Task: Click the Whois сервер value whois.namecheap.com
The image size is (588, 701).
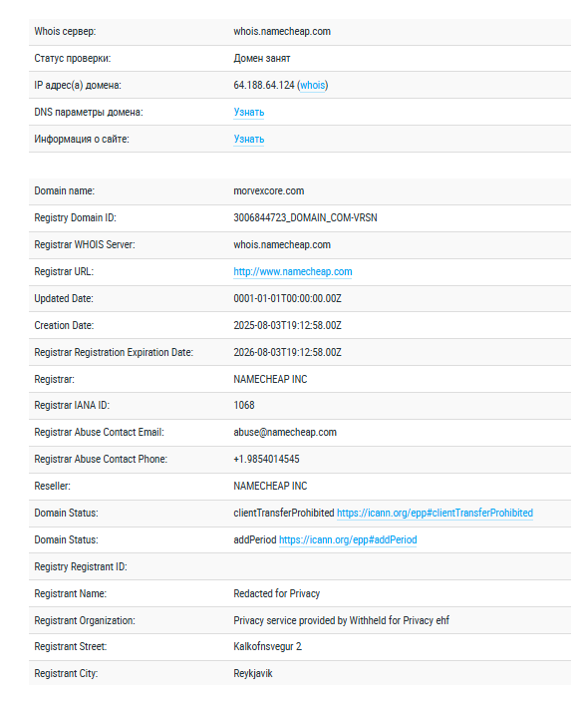Action: (x=282, y=31)
